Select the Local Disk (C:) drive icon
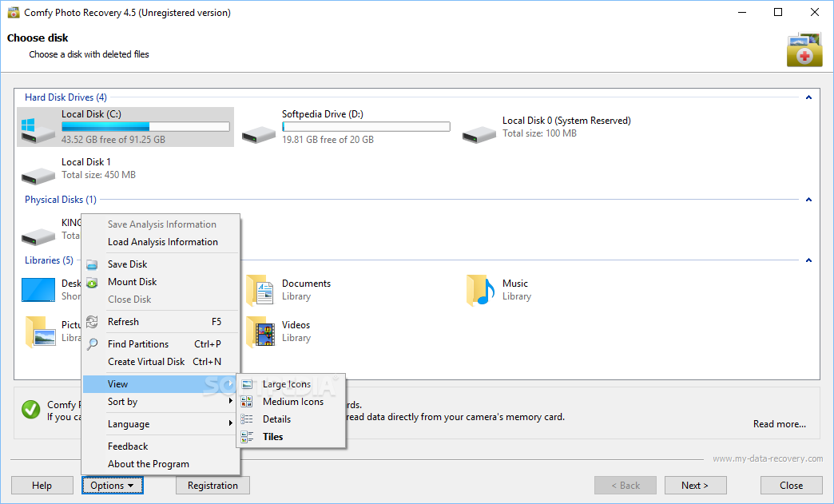The image size is (834, 504). coord(38,130)
